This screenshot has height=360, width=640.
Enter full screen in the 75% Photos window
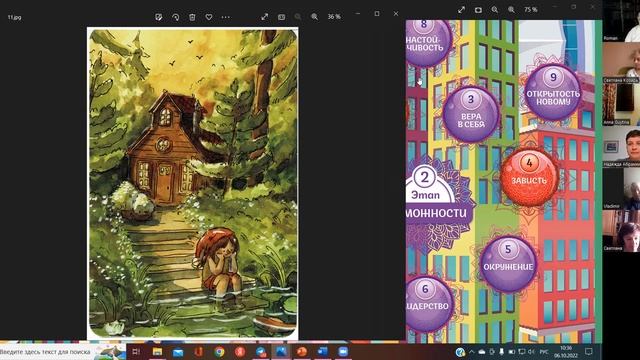(461, 9)
